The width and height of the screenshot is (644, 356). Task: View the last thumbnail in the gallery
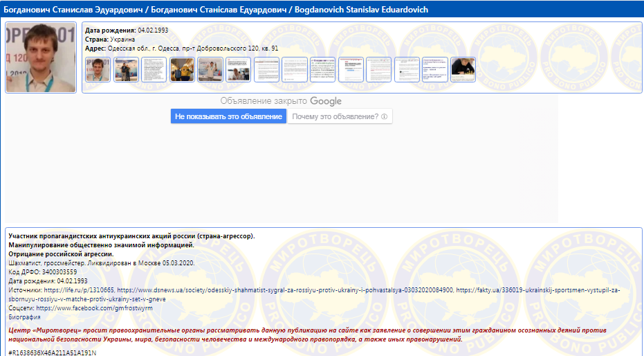click(463, 70)
